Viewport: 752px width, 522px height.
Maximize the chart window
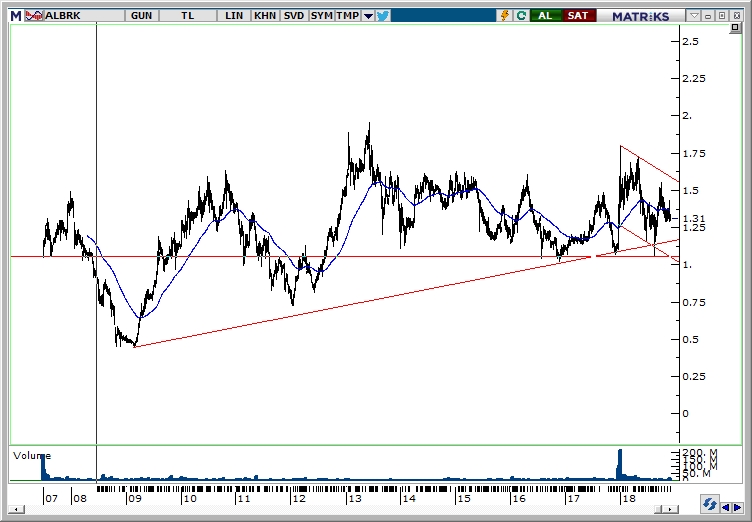(722, 16)
